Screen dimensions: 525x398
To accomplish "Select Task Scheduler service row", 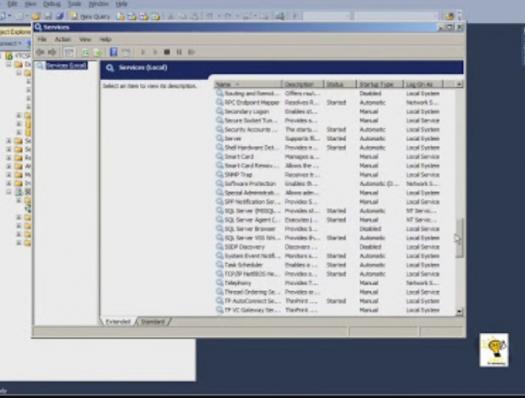I will coord(328,265).
